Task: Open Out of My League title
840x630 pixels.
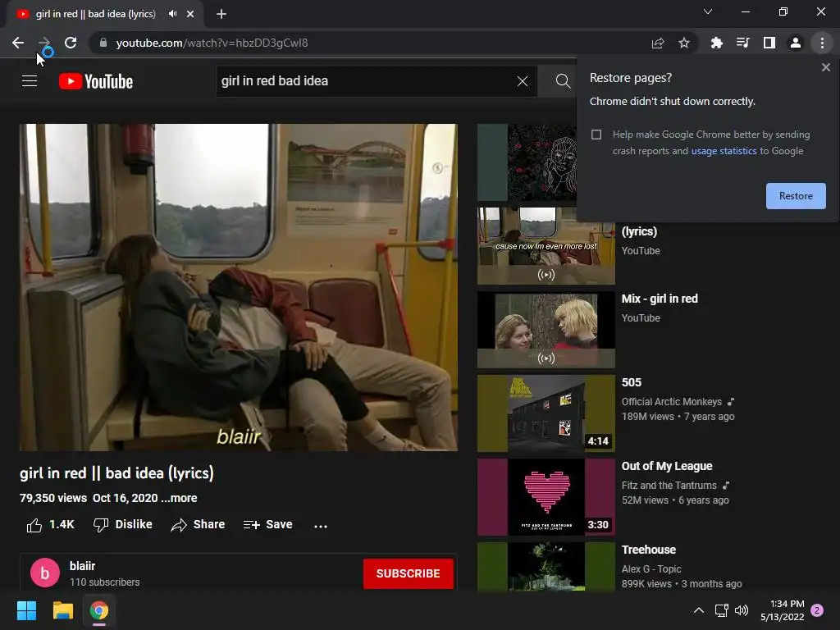Action: pyautogui.click(x=667, y=466)
